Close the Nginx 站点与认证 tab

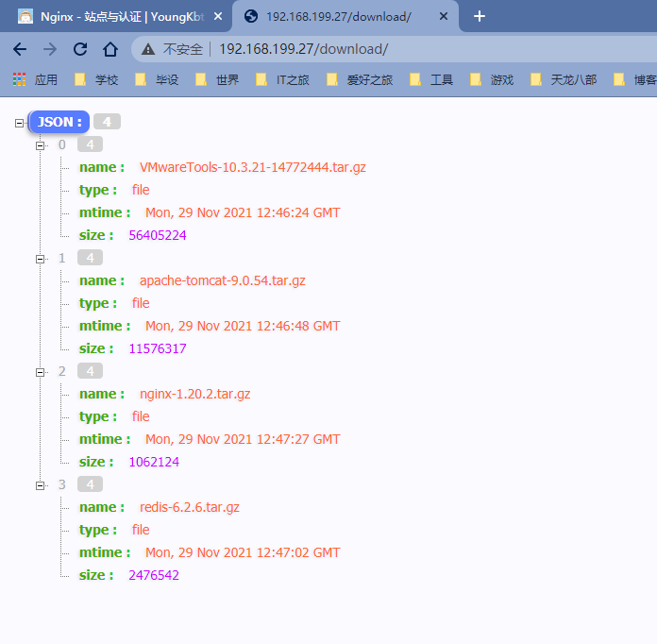(x=218, y=16)
